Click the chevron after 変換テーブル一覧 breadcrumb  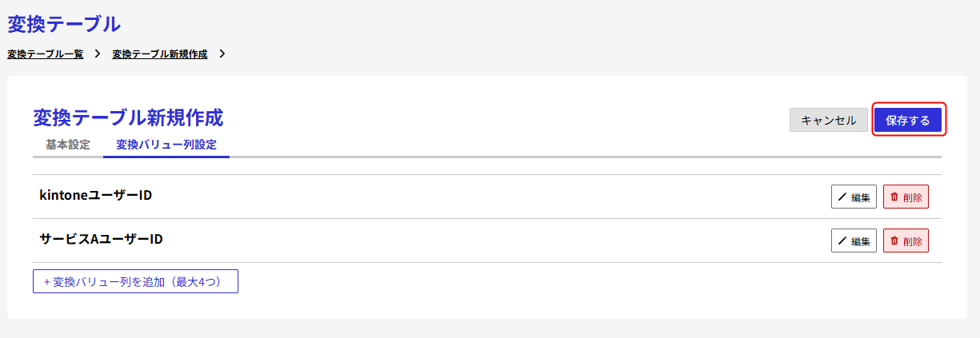coord(97,54)
